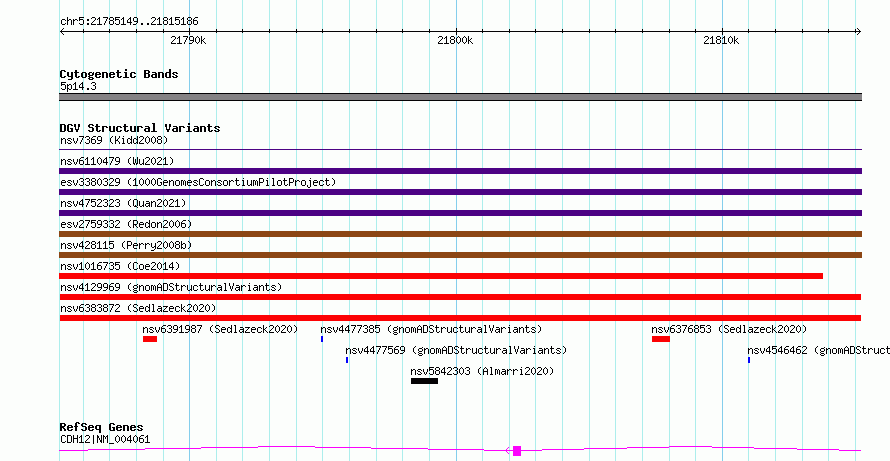The height and width of the screenshot is (461, 890).
Task: Open the esv3380329 1000GenomesConsortiumPilotProject variant bar
Action: (460, 192)
